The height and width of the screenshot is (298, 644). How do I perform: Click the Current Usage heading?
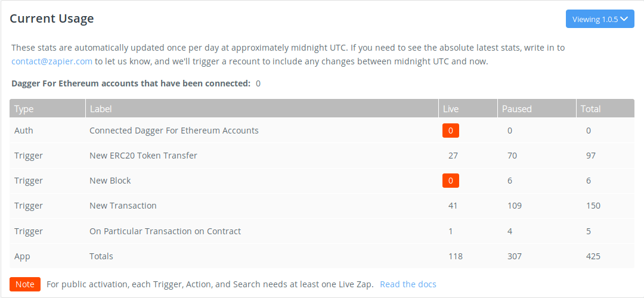(x=52, y=18)
